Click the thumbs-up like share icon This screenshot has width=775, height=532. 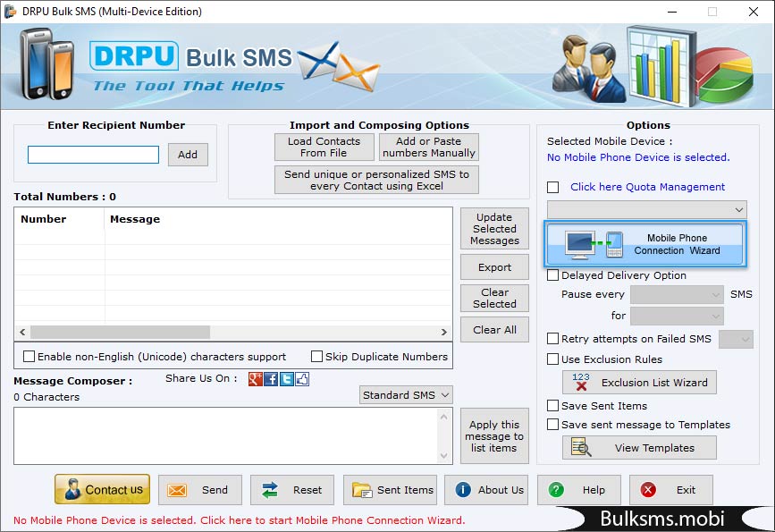[x=302, y=379]
